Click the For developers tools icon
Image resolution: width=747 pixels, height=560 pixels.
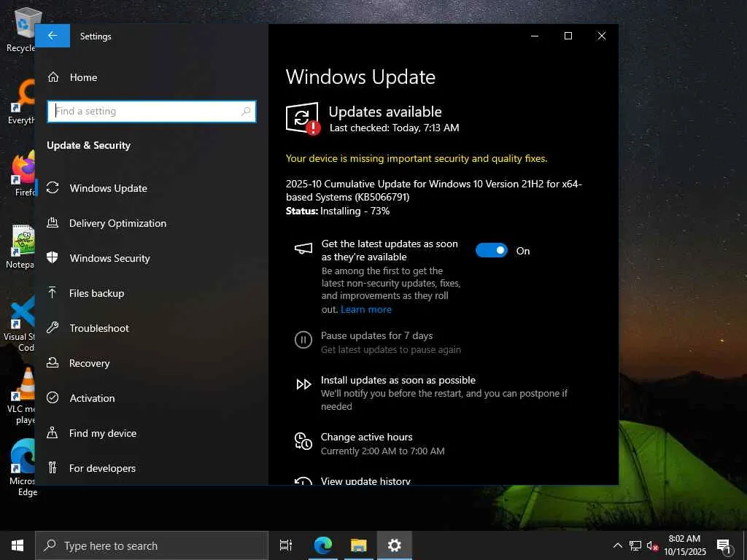click(x=53, y=467)
